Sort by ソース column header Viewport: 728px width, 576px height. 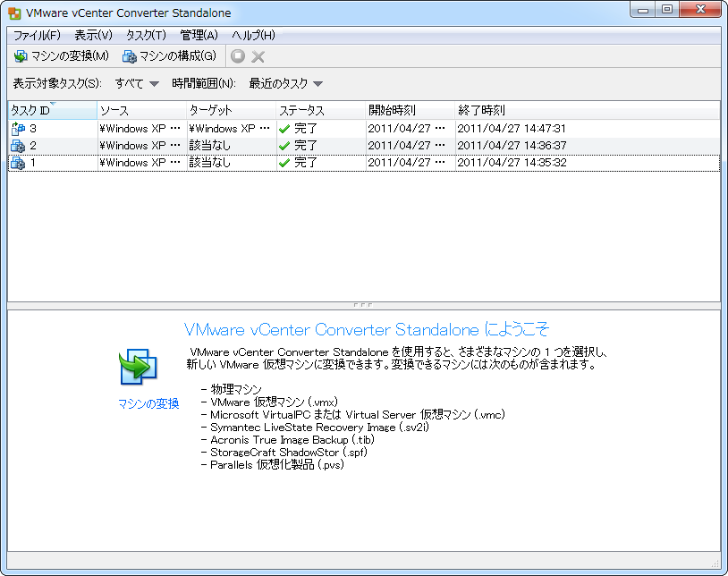pos(141,111)
